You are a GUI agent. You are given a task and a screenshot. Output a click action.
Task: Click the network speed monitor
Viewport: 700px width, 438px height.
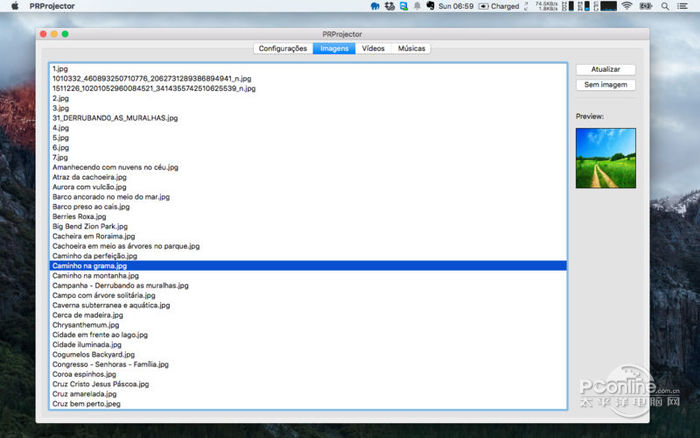pos(546,6)
